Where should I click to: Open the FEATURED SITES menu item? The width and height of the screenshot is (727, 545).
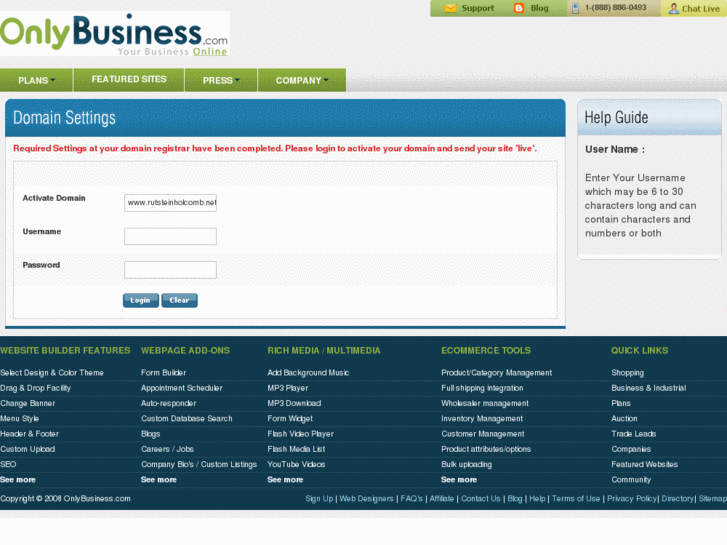129,79
